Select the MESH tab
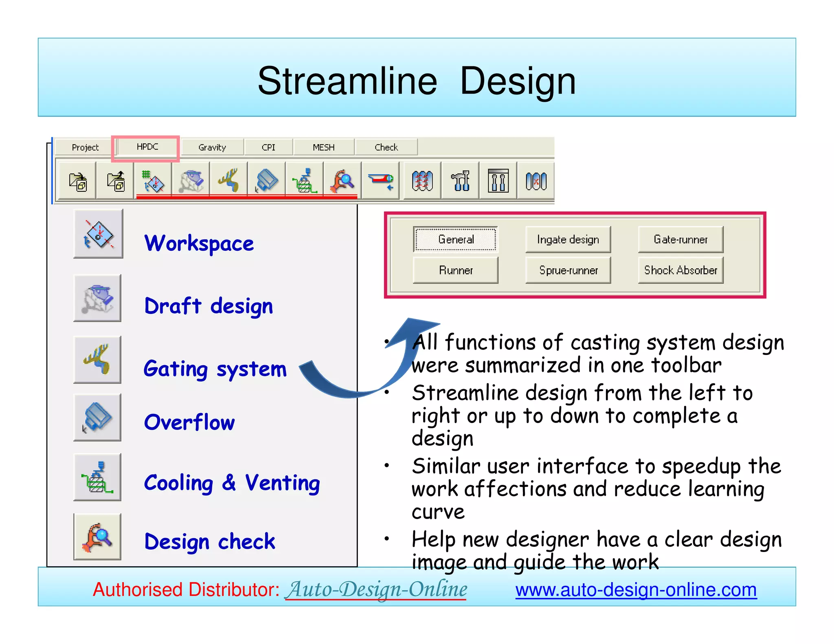 click(x=323, y=147)
